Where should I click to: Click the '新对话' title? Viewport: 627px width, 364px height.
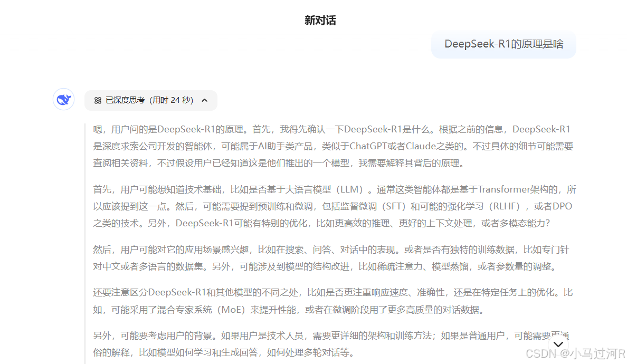pyautogui.click(x=320, y=21)
